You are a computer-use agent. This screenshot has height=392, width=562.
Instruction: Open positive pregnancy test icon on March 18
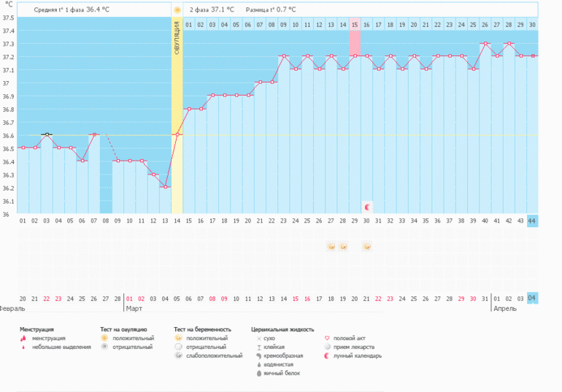pos(331,247)
